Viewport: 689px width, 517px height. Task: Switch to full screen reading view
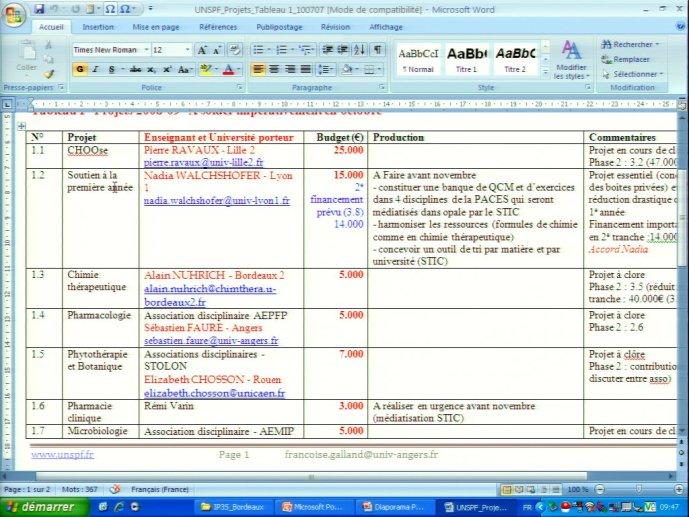tap(519, 489)
